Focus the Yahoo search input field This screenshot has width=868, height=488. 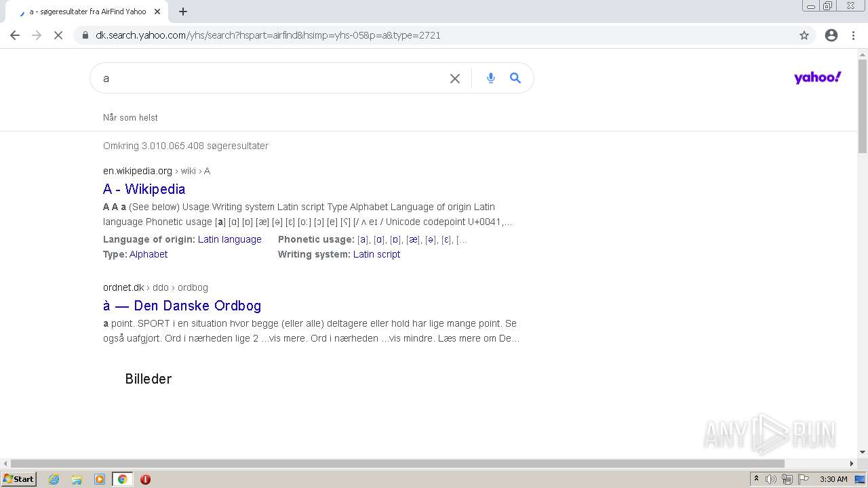pos(271,79)
